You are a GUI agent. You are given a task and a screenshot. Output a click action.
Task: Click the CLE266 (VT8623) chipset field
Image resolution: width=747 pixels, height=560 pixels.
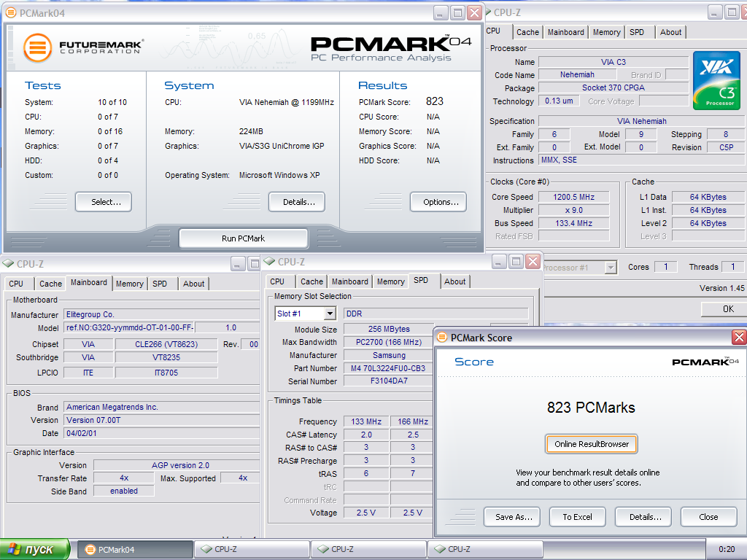(x=166, y=344)
